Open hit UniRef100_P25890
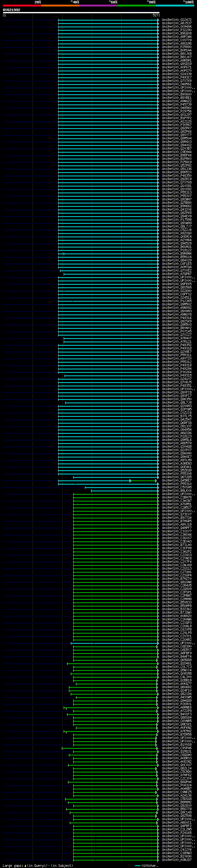Screen dimensions: 197x868 (176, 47)
